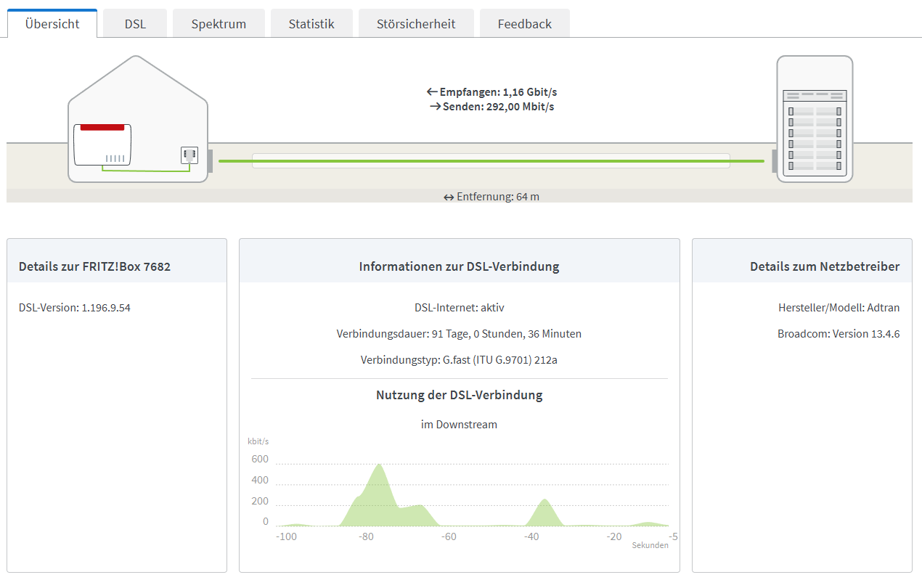Click the house outline illustration

coord(138,118)
